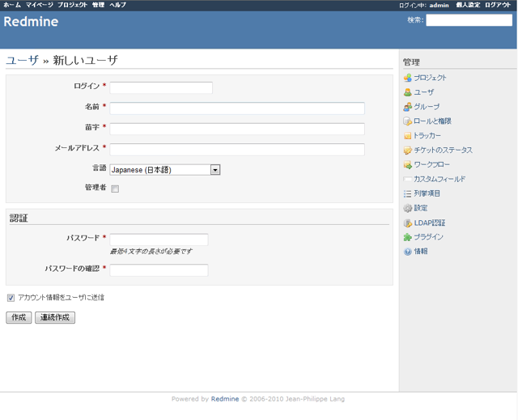Open トラッカー sidebar link text
This screenshot has width=518, height=420.
point(427,136)
